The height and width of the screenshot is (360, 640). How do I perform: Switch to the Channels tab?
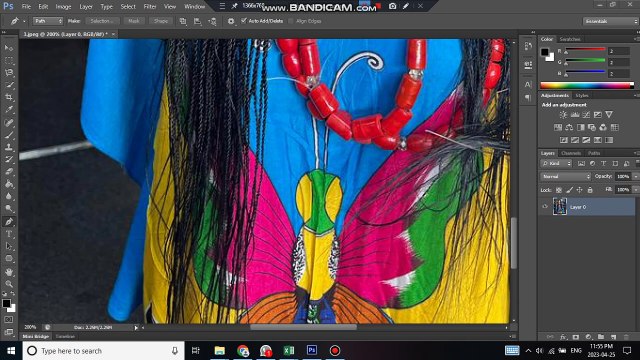click(x=571, y=153)
